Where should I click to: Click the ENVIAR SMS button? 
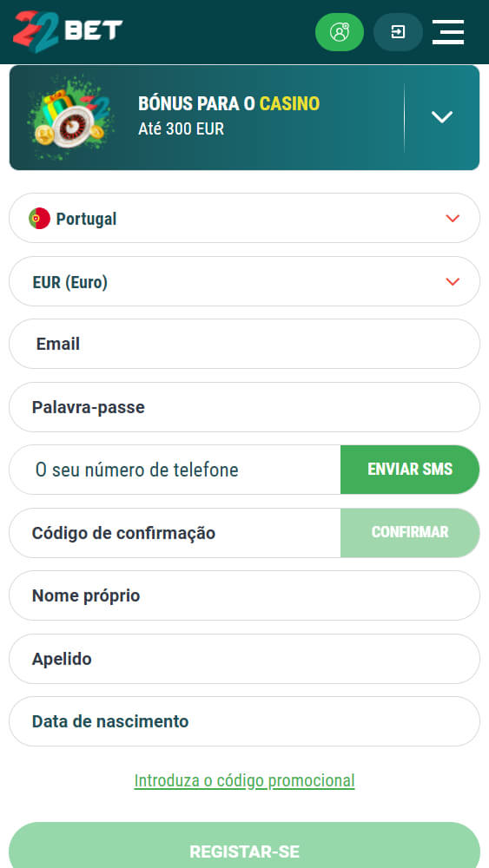coord(410,470)
